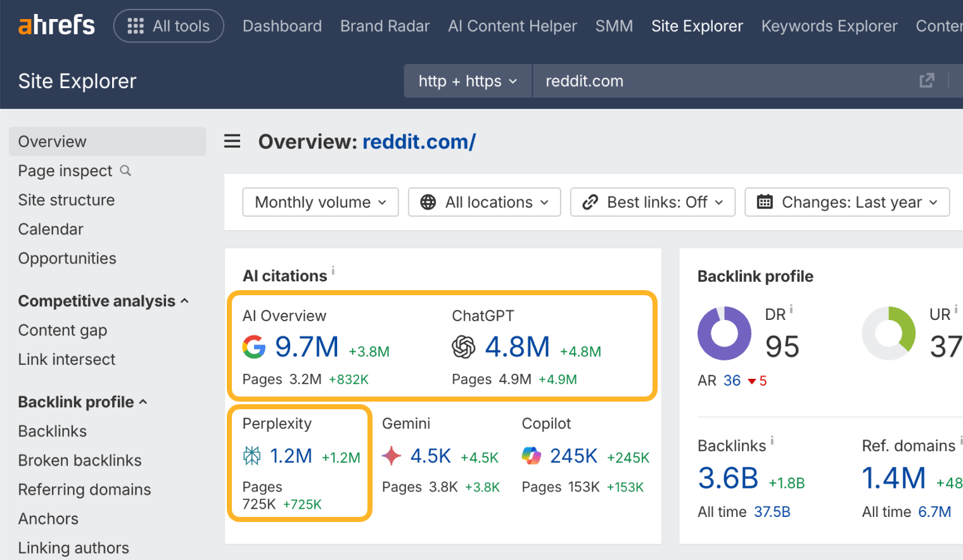The width and height of the screenshot is (963, 560).
Task: Open the 1.4M Ref. domains value
Action: tap(894, 478)
